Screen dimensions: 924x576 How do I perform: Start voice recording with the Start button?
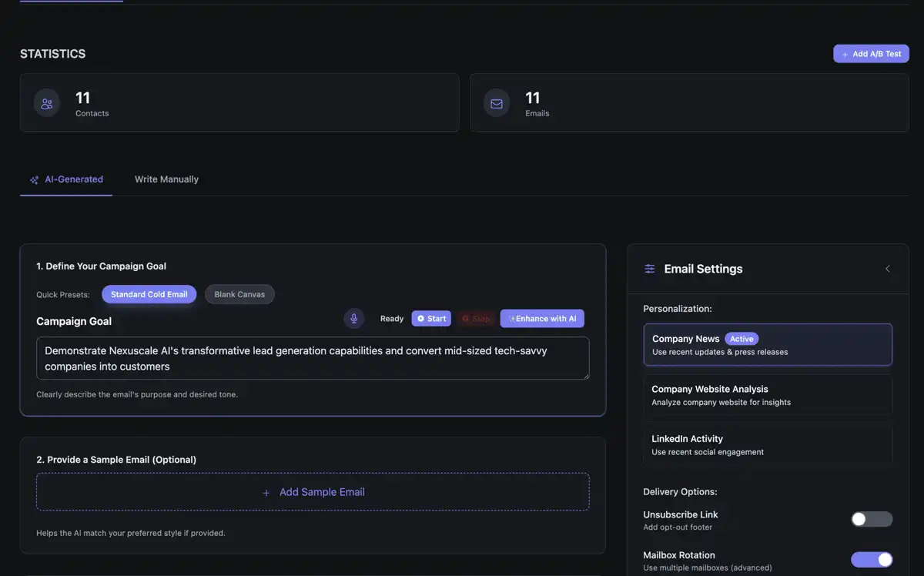(x=430, y=318)
